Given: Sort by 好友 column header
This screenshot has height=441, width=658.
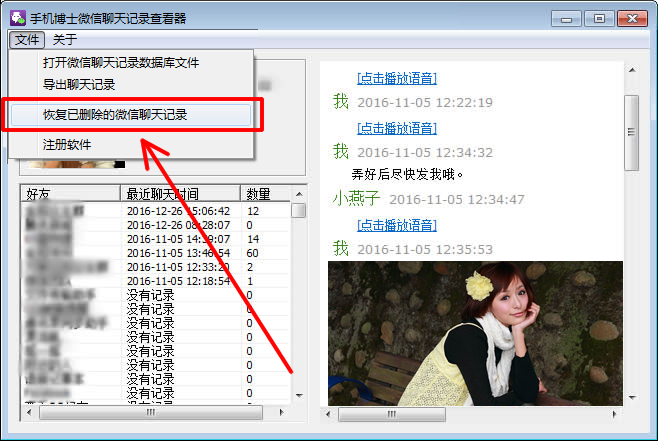Looking at the screenshot, I should pyautogui.click(x=70, y=194).
